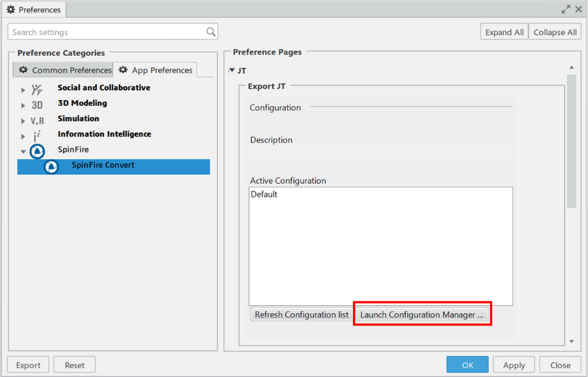This screenshot has width=588, height=377.
Task: Open Launch Configuration Manager
Action: [422, 314]
